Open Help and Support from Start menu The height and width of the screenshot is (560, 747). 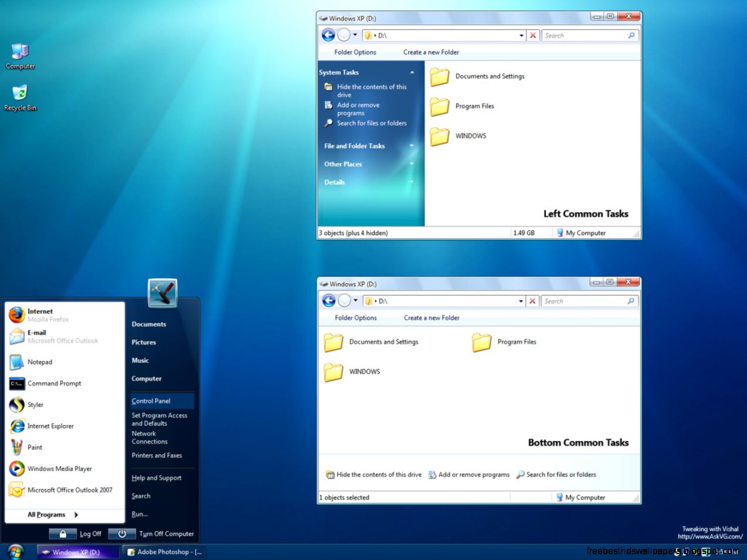tap(157, 478)
